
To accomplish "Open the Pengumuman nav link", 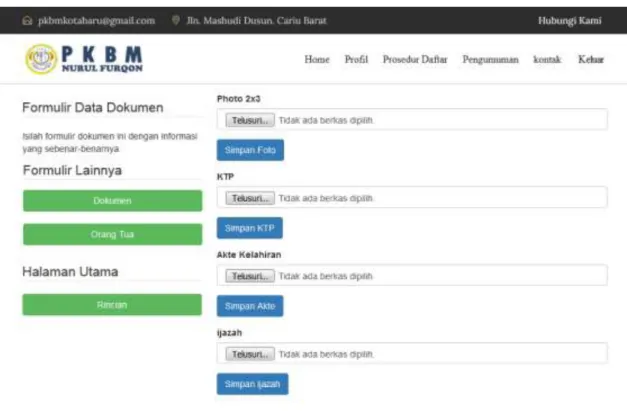I will pyautogui.click(x=490, y=60).
